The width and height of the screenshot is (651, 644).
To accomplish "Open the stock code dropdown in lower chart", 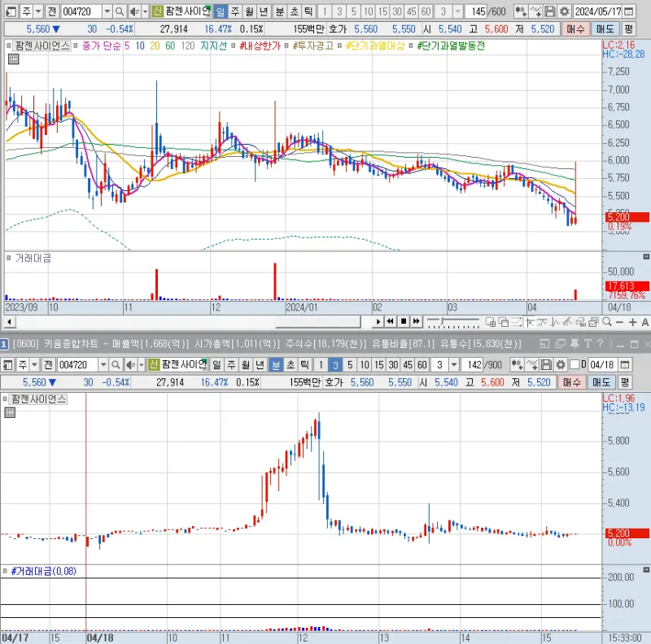I will click(103, 365).
